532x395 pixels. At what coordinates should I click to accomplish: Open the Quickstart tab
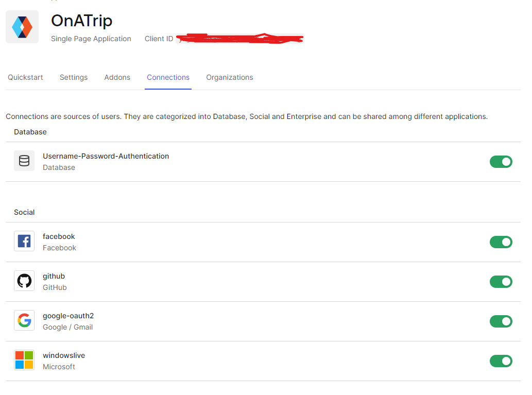point(25,77)
